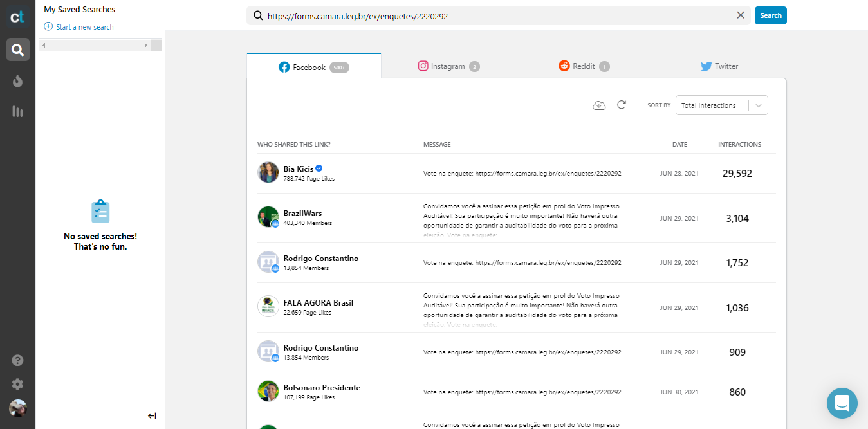Open the chat support bubble
Viewport: 868px width, 429px height.
[x=842, y=403]
